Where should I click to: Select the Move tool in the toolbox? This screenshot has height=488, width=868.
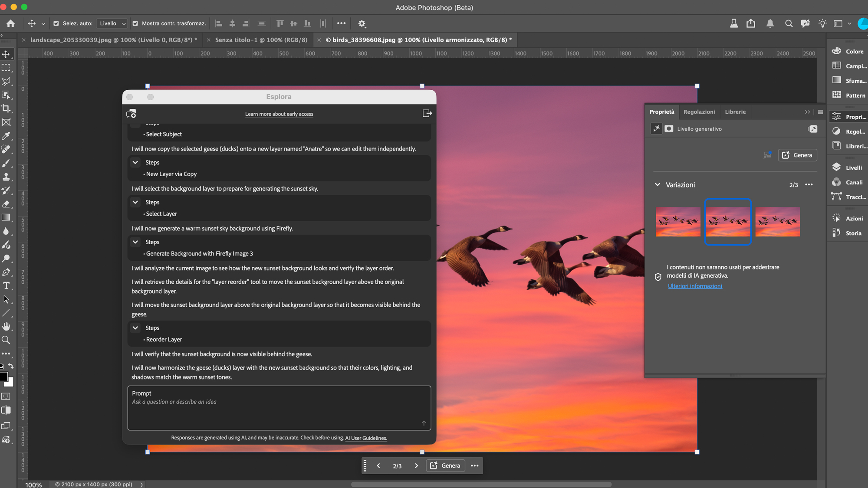(x=6, y=54)
